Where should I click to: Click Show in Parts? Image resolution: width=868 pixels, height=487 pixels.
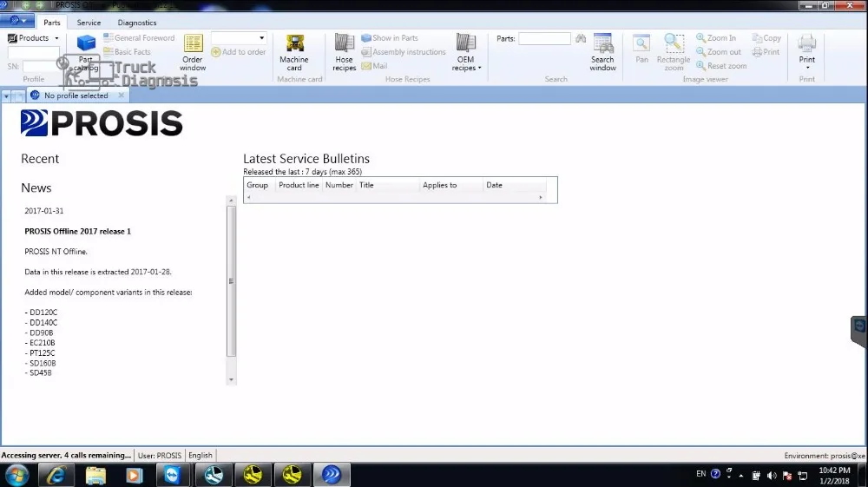[x=389, y=37]
